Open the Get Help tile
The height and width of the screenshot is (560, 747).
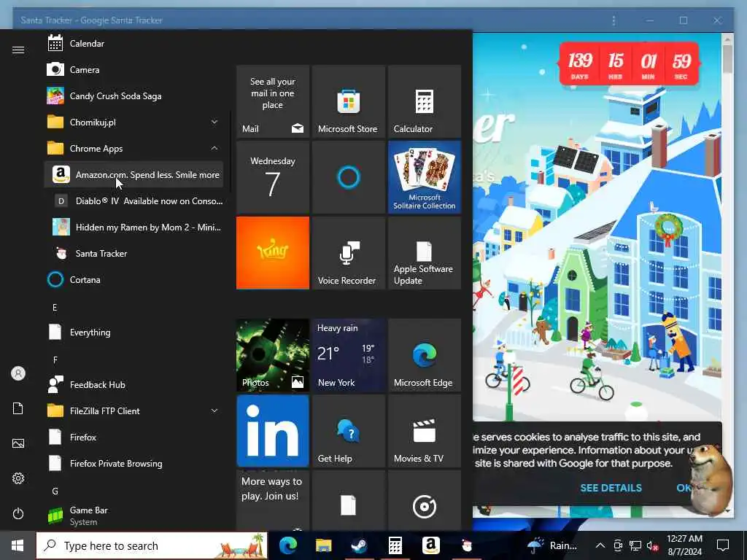(348, 431)
